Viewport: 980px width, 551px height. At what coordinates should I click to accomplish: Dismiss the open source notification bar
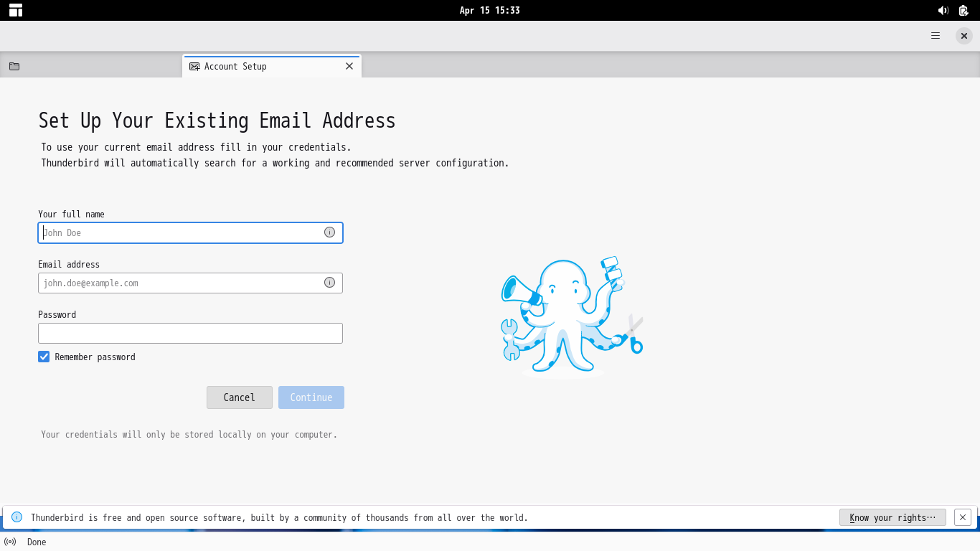pos(963,517)
